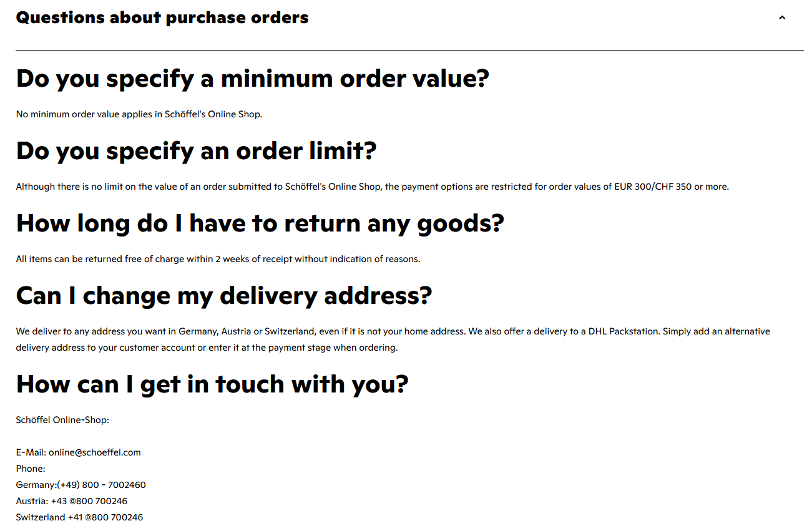
Task: Click "How long do I have to return" heading
Action: [x=260, y=223]
